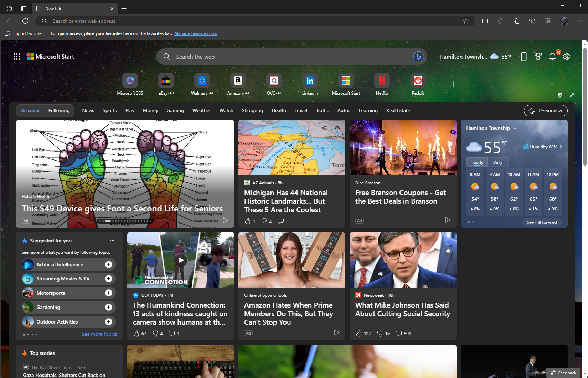This screenshot has height=378, width=588.
Task: Open Microsoft 365 quick link
Action: tap(130, 84)
